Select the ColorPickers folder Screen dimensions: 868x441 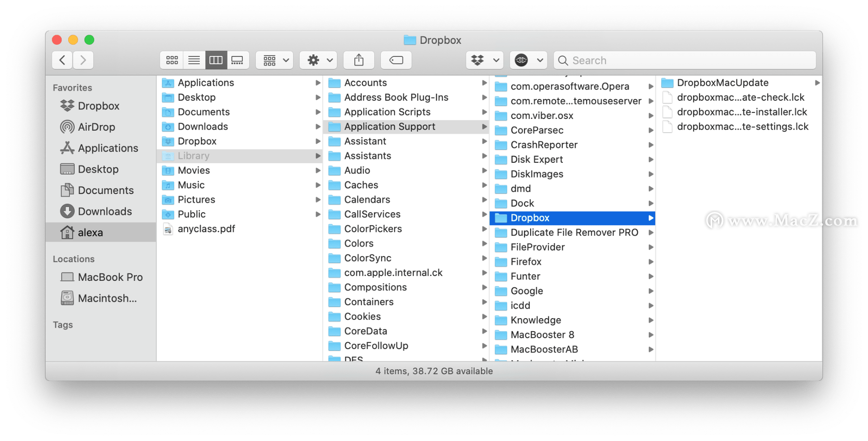pyautogui.click(x=406, y=229)
